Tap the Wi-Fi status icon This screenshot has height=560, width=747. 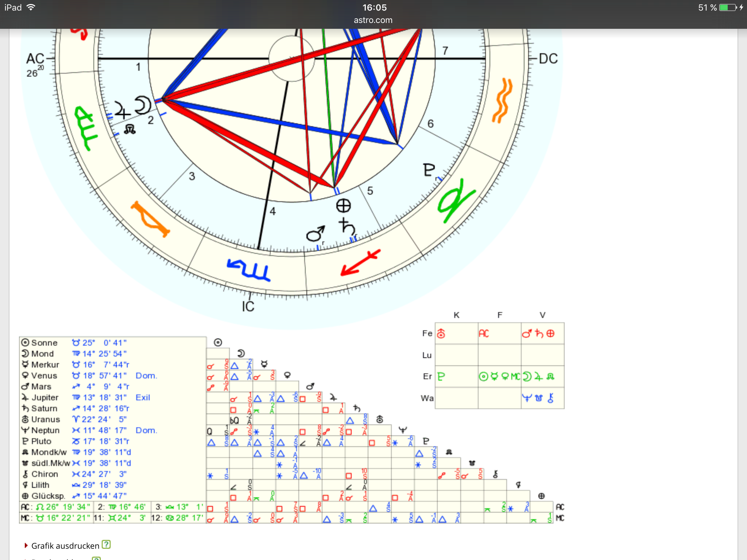click(31, 7)
